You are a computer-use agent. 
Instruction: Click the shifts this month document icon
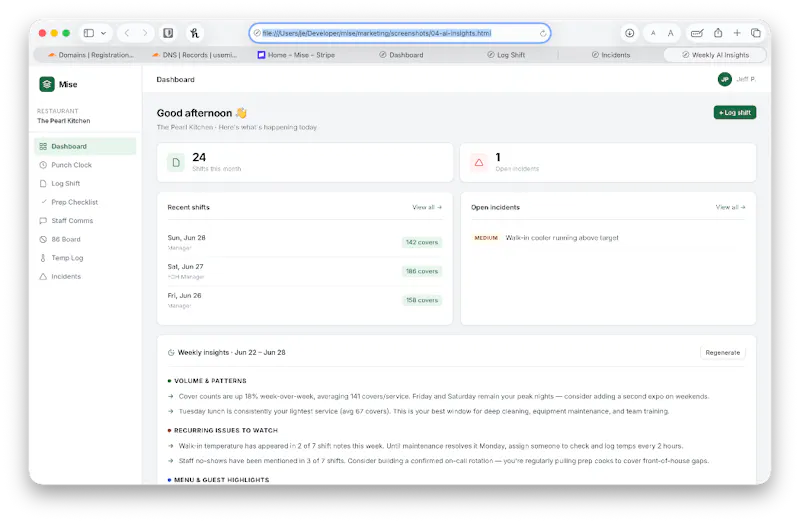pyautogui.click(x=176, y=163)
